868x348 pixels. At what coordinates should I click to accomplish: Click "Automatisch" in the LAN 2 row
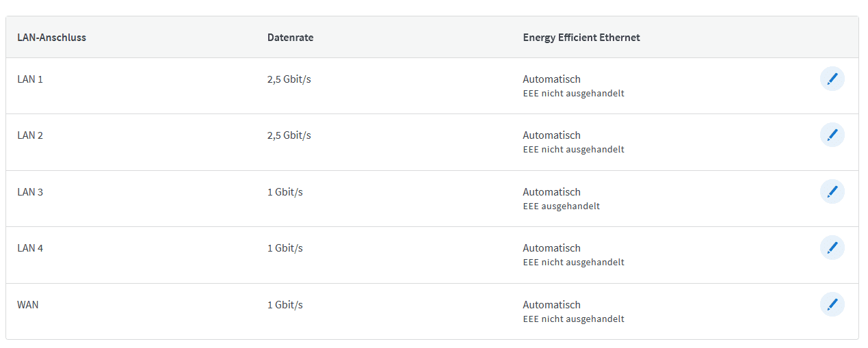(551, 135)
